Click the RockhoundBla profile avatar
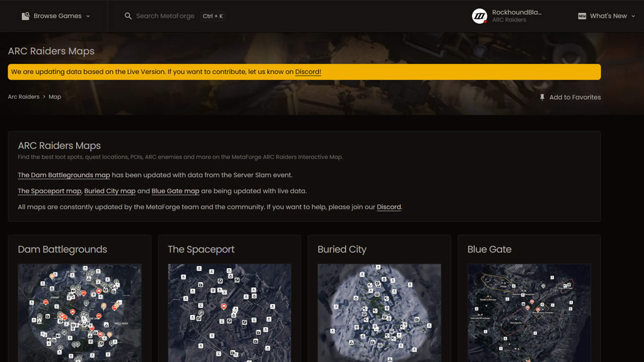The image size is (644, 362). (479, 16)
